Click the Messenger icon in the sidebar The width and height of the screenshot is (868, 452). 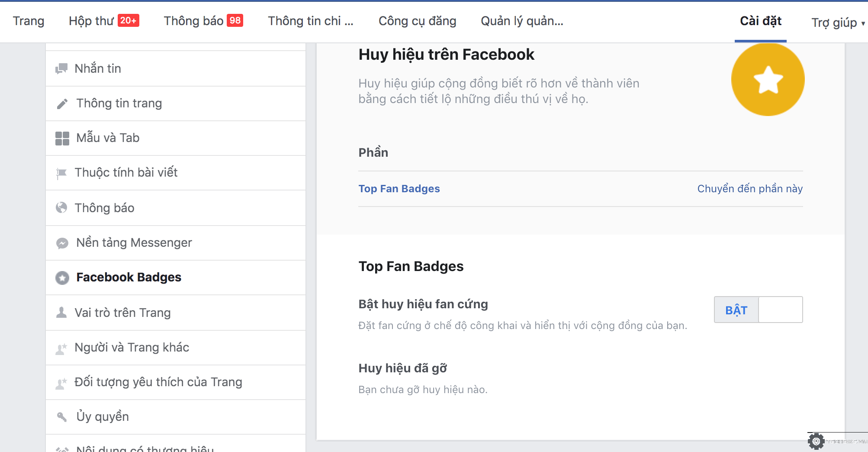62,243
